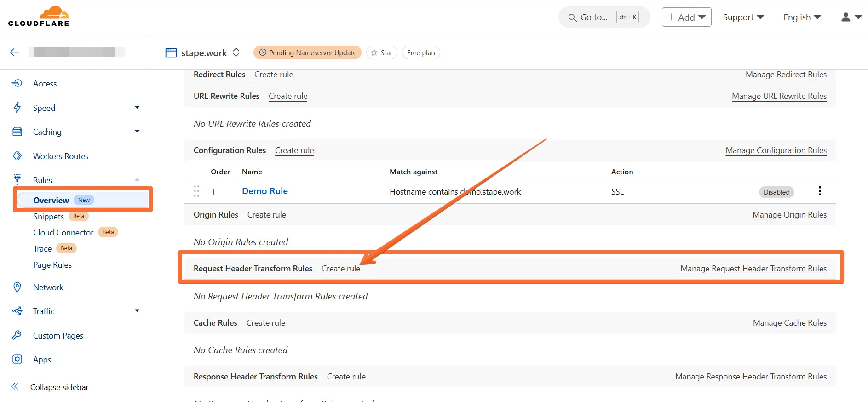This screenshot has width=868, height=402.
Task: Click the Free plan badge
Action: (x=421, y=52)
